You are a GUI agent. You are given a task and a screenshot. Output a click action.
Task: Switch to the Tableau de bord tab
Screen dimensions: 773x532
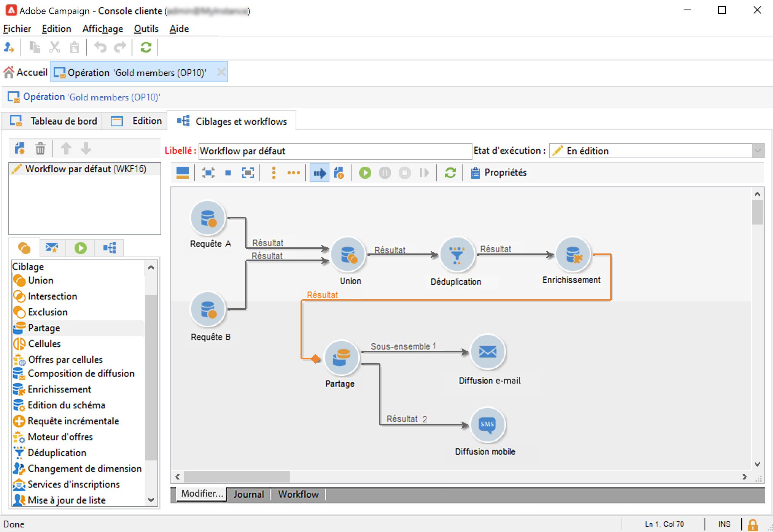tap(53, 121)
